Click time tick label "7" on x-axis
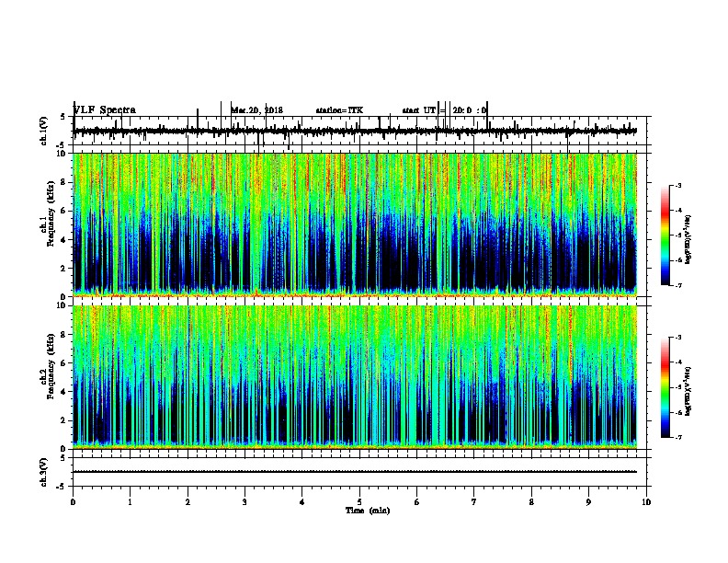Viewport: 728px width, 563px height. (474, 502)
